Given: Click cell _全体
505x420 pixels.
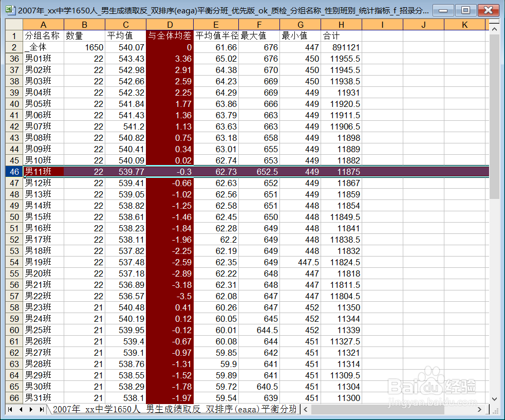Looking at the screenshot, I should 43,47.
